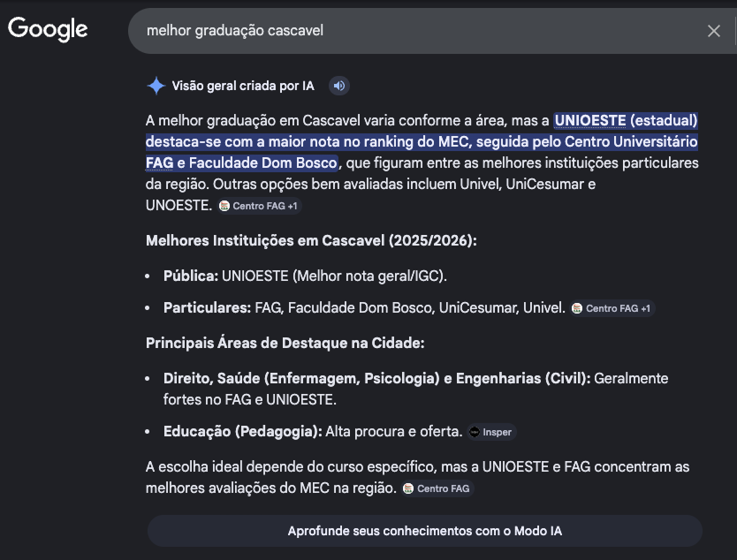
Task: Click the favicon on the Particulares source chip
Action: point(579,308)
